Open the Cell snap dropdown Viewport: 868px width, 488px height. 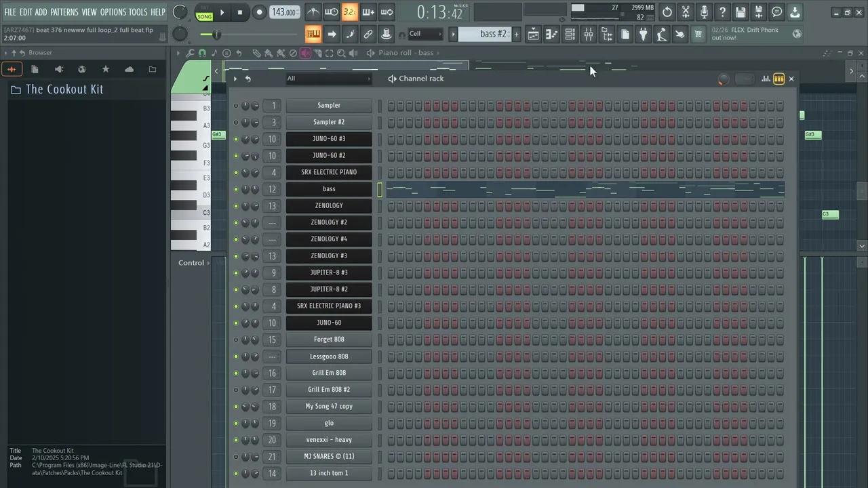pyautogui.click(x=425, y=34)
